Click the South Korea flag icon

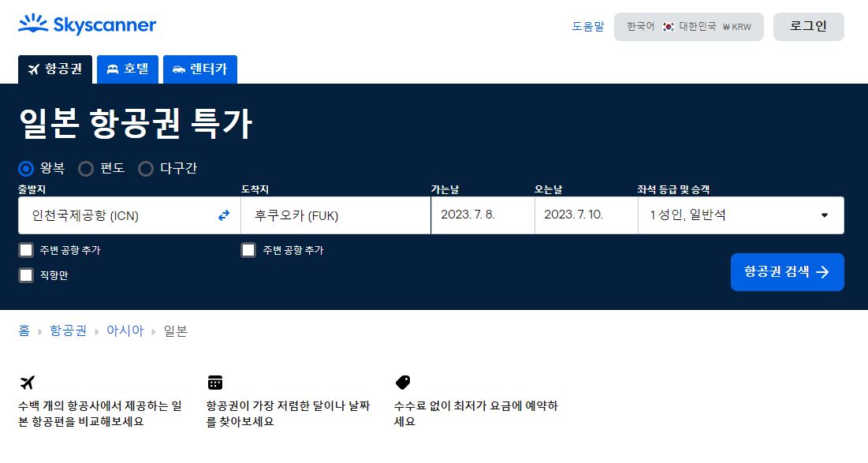coord(669,27)
